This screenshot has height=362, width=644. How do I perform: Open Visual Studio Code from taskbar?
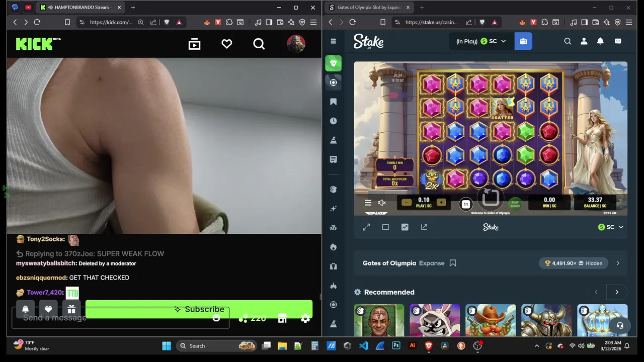[364, 345]
